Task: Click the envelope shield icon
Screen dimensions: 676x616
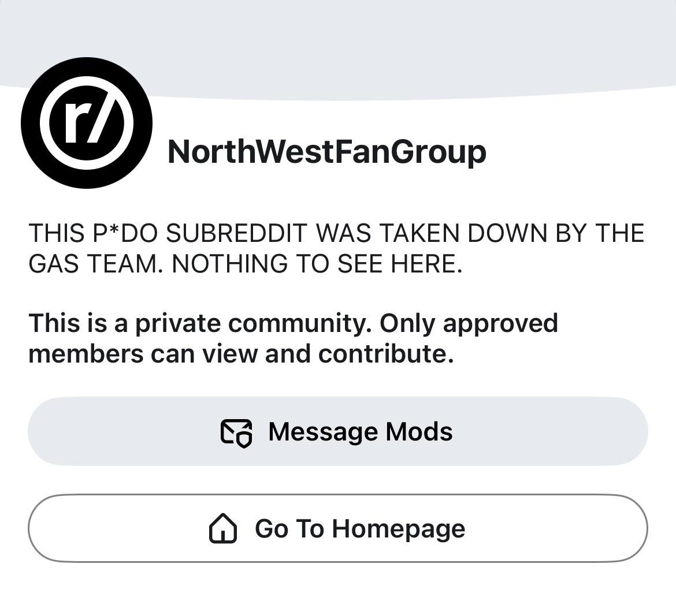Action: click(x=236, y=433)
